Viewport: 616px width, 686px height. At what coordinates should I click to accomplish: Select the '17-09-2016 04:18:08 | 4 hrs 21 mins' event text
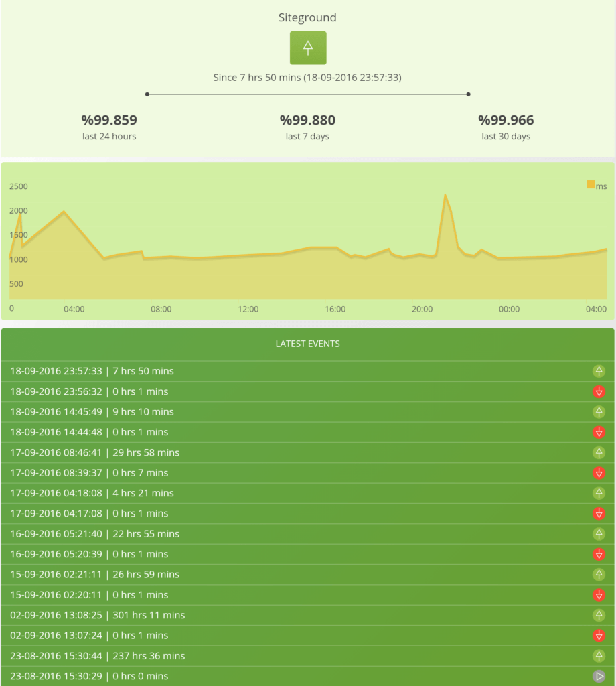pyautogui.click(x=92, y=493)
